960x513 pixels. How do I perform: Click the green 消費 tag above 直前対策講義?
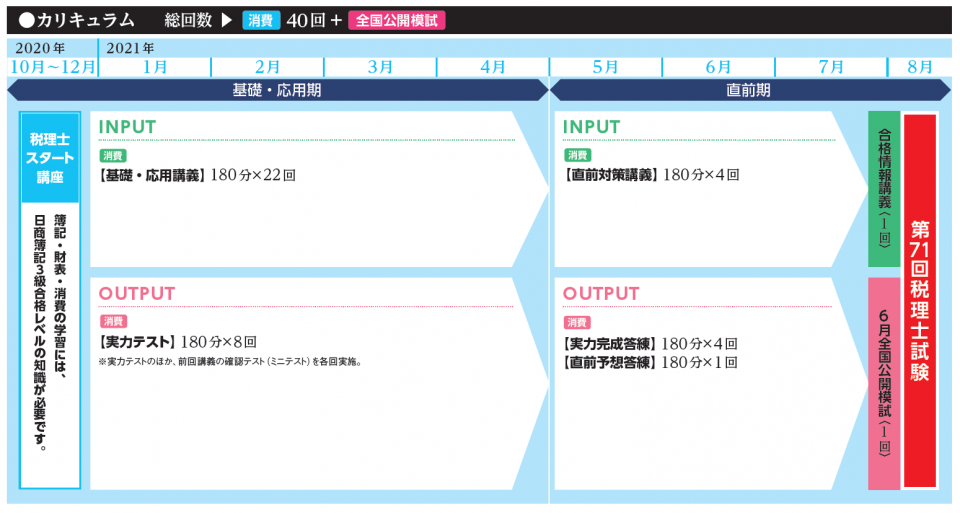[577, 156]
